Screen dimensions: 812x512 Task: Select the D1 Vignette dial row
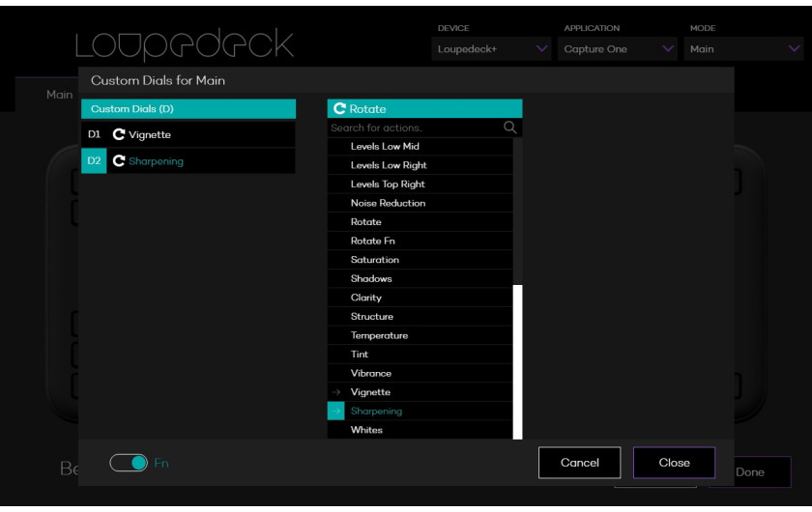188,134
